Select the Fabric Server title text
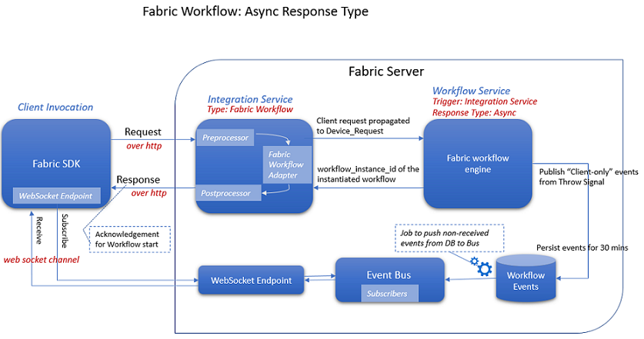644x339 pixels. (x=386, y=71)
